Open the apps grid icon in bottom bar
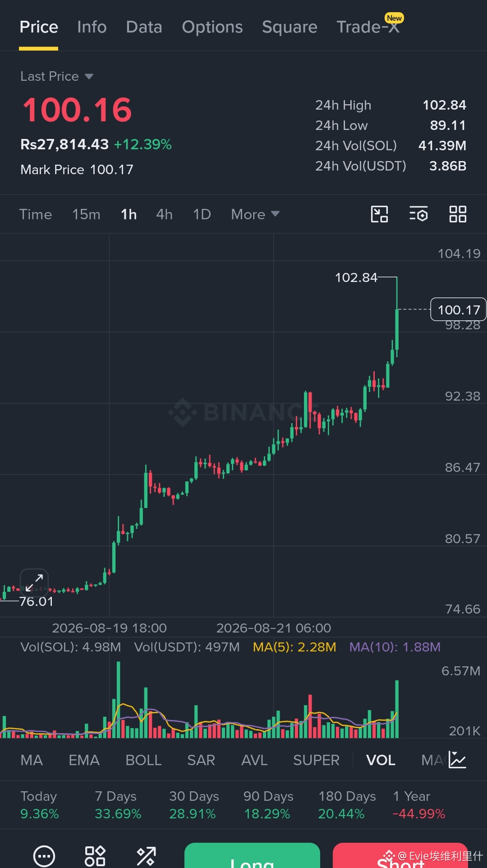 [x=95, y=856]
